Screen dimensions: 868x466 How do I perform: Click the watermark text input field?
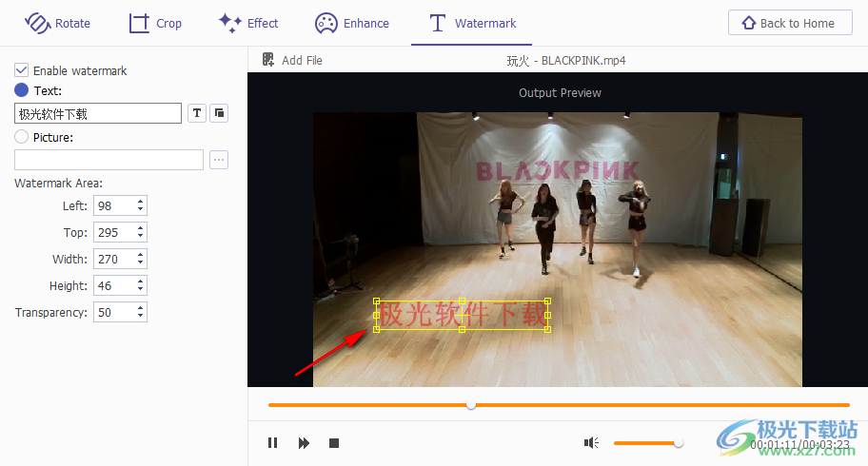(x=98, y=113)
